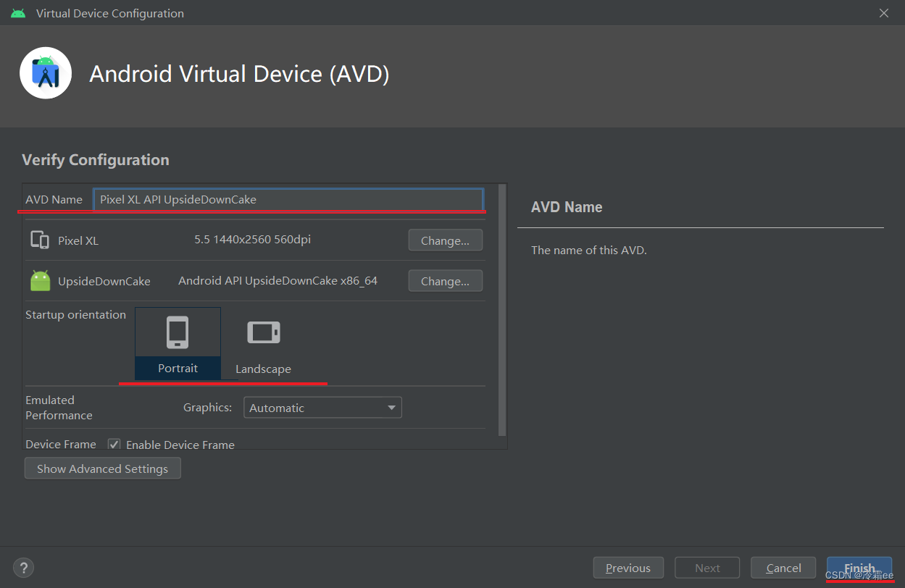Select the Landscape orientation icon
905x588 pixels.
[263, 332]
